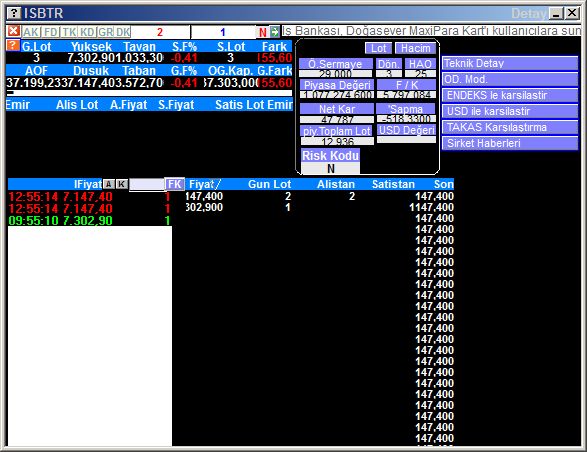Click the small A button beside IFiyat
The height and width of the screenshot is (452, 587).
pos(109,184)
